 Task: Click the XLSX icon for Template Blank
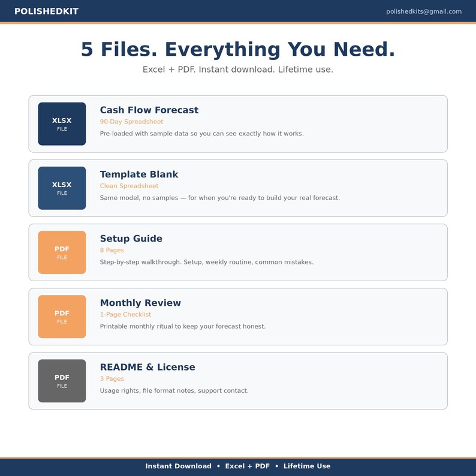tap(62, 188)
